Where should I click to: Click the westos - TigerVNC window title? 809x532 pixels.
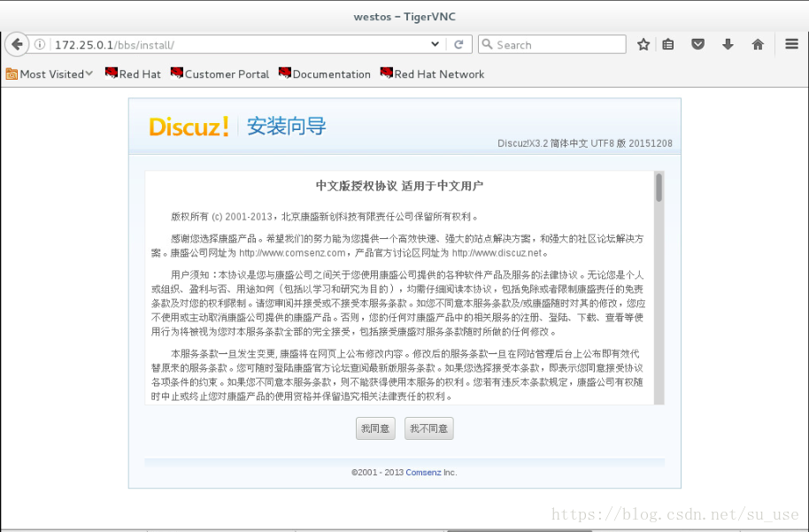404,17
